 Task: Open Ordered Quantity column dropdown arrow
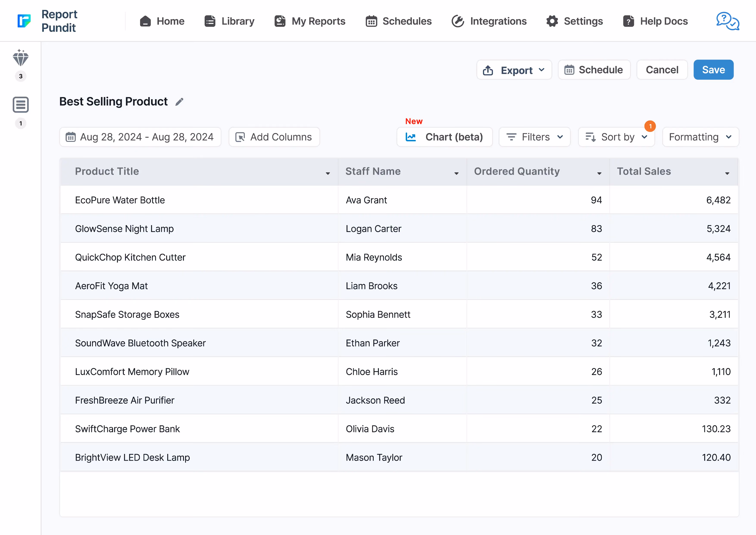click(x=599, y=174)
